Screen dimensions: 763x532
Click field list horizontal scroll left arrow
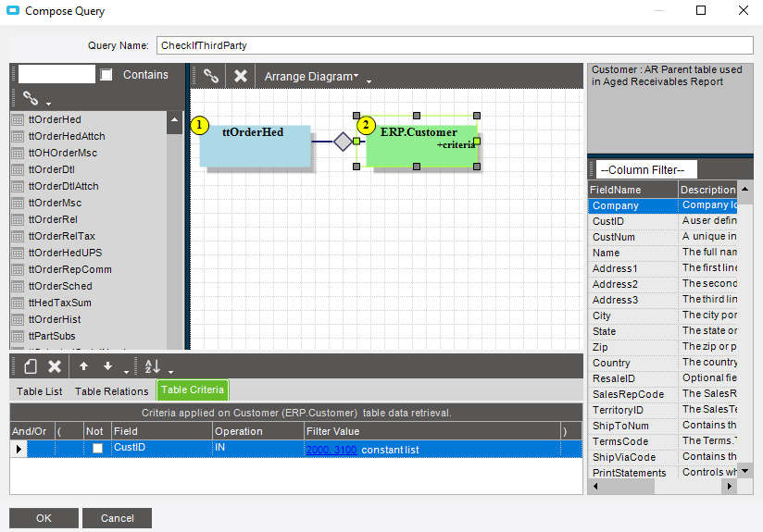click(595, 486)
